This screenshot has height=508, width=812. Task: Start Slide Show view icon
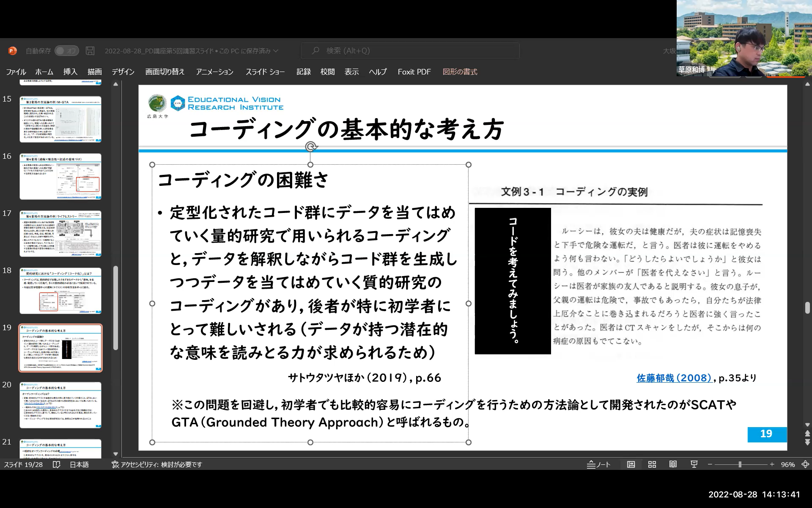pos(694,464)
